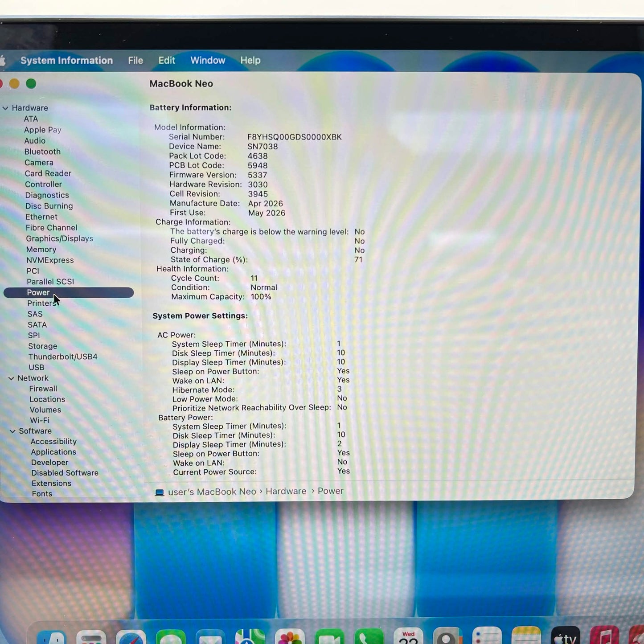
Task: Launch Apple TV from the dock
Action: (566, 636)
